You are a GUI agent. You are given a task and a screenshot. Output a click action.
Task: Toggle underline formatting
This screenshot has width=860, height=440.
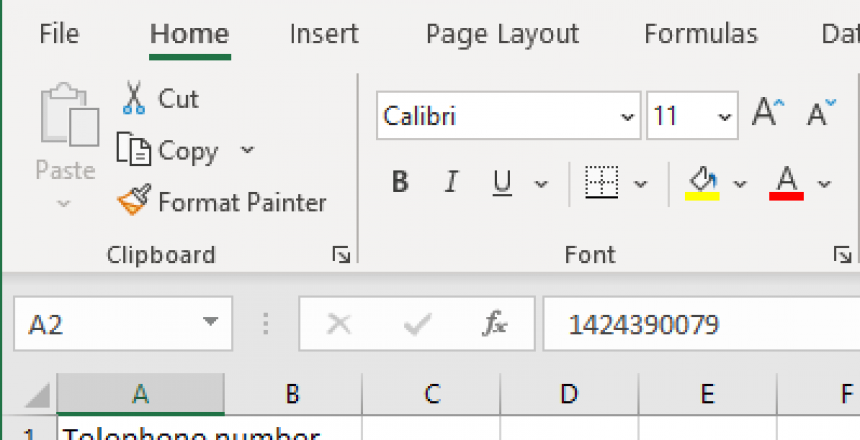(x=502, y=182)
